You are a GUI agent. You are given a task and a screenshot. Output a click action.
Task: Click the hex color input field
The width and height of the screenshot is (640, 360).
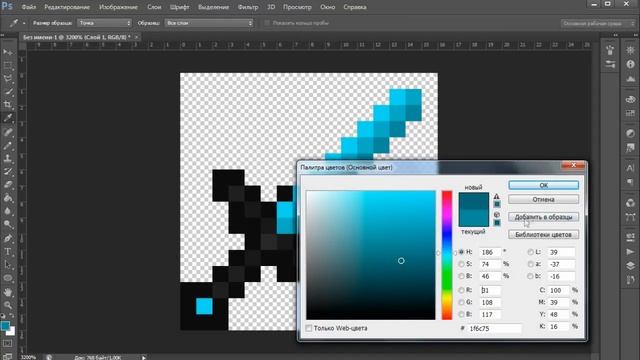tap(494, 328)
